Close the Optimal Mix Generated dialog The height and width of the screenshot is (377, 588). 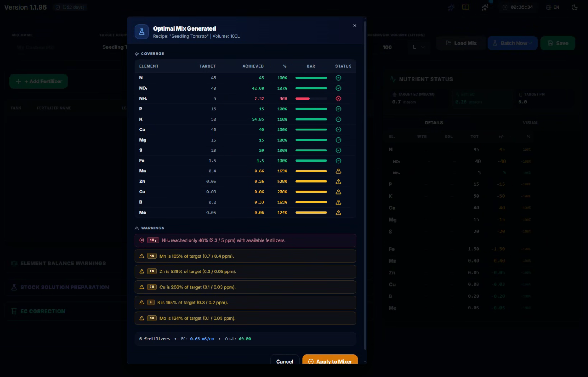[355, 26]
